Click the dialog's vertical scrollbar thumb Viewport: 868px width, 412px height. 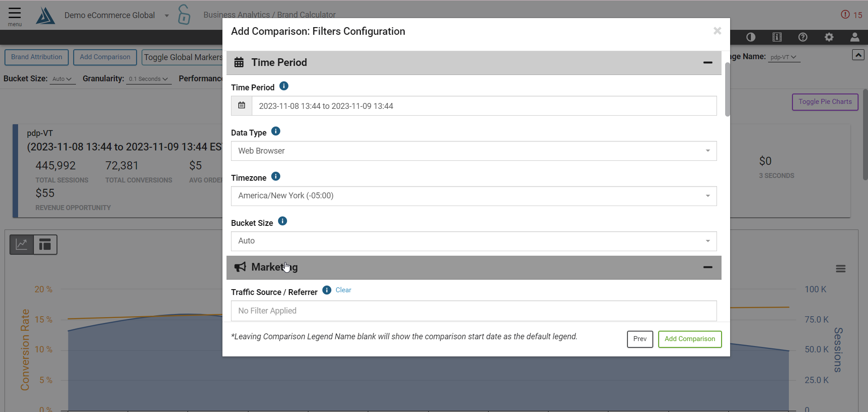(x=727, y=89)
